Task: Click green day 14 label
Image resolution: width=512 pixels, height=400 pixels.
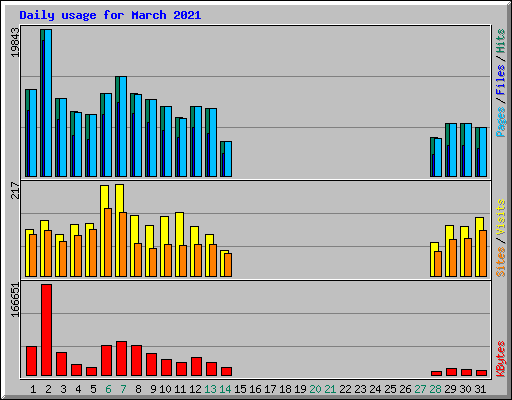Action: click(x=225, y=389)
